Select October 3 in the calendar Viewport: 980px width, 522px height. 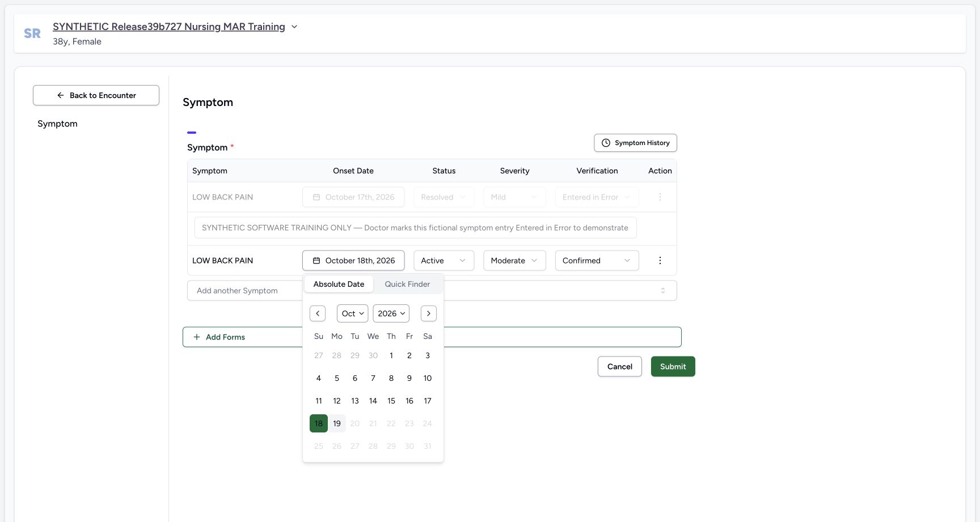(x=428, y=355)
